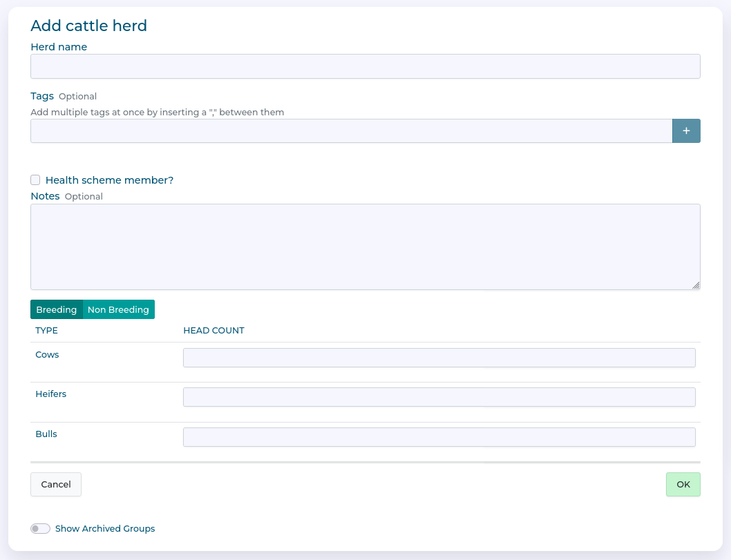Screen dimensions: 731x560
Task: Confirm the herd with the OK button
Action: 683,485
